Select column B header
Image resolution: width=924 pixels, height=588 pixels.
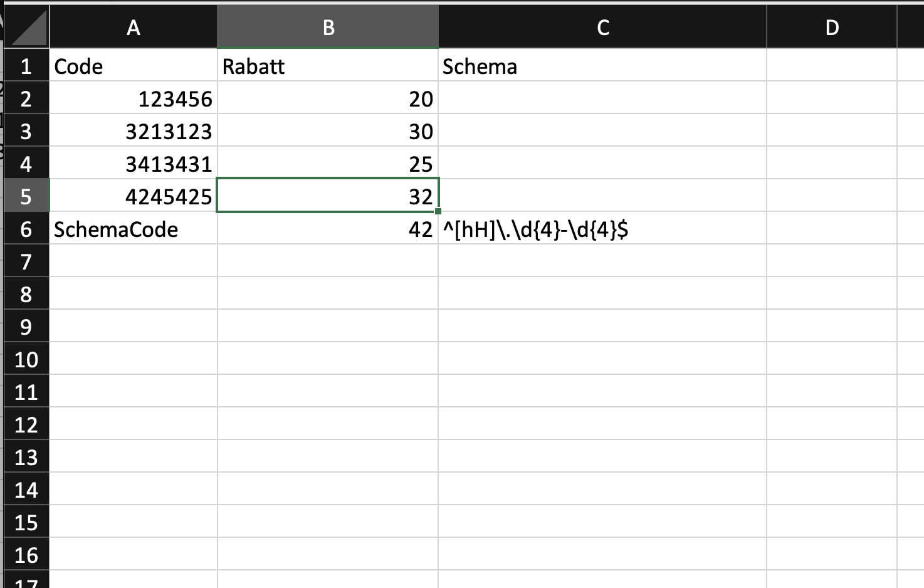tap(328, 28)
